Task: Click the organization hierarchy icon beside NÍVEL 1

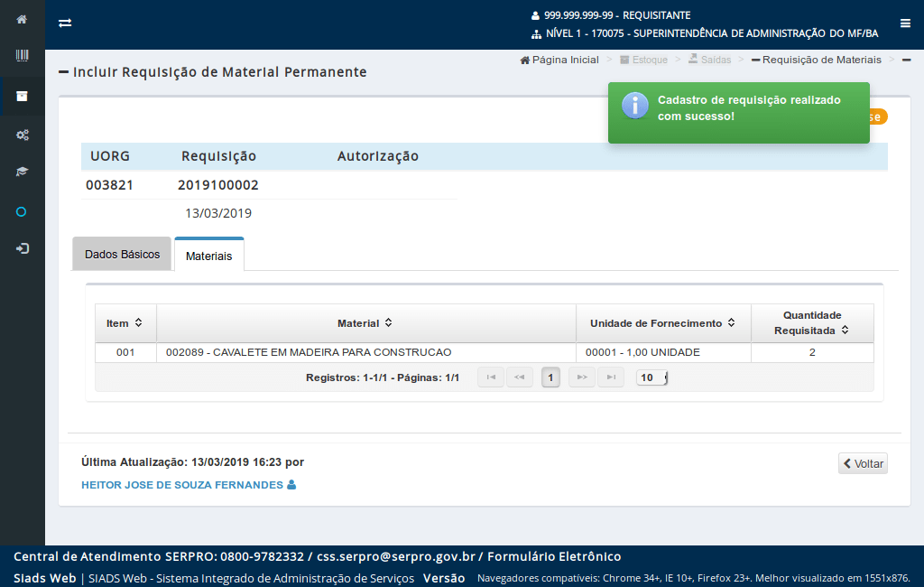Action: 536,34
